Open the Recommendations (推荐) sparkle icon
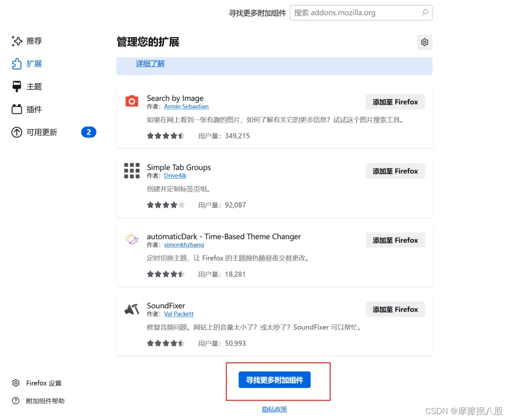The image size is (510, 420). (17, 41)
